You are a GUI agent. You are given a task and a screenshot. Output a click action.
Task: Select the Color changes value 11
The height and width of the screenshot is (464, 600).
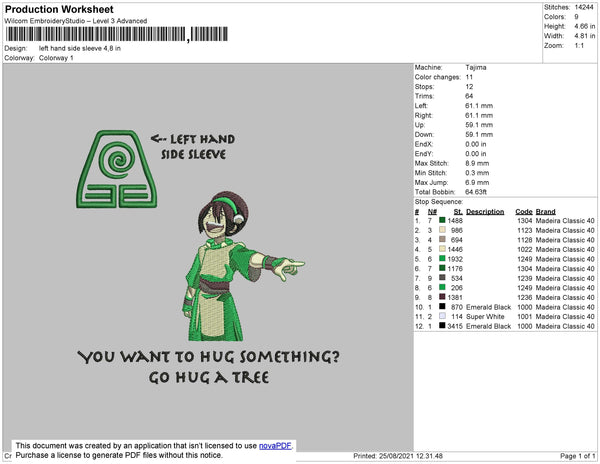coord(469,77)
